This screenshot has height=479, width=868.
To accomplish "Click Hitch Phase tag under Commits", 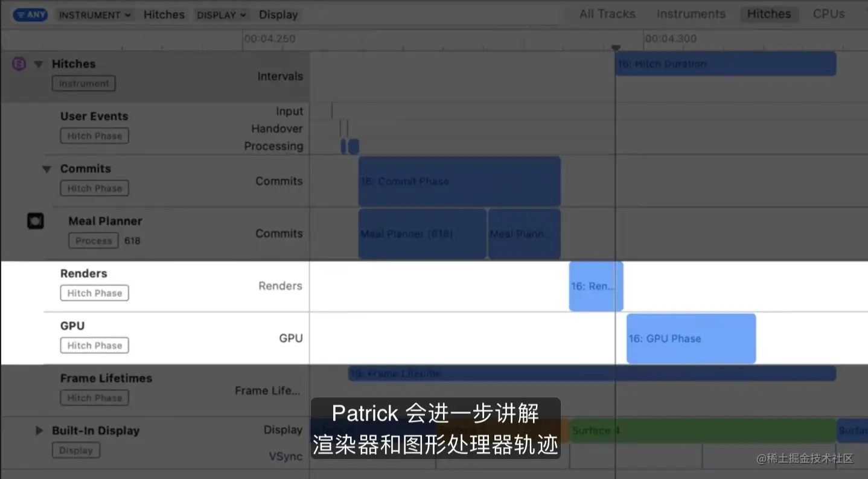I will (95, 189).
